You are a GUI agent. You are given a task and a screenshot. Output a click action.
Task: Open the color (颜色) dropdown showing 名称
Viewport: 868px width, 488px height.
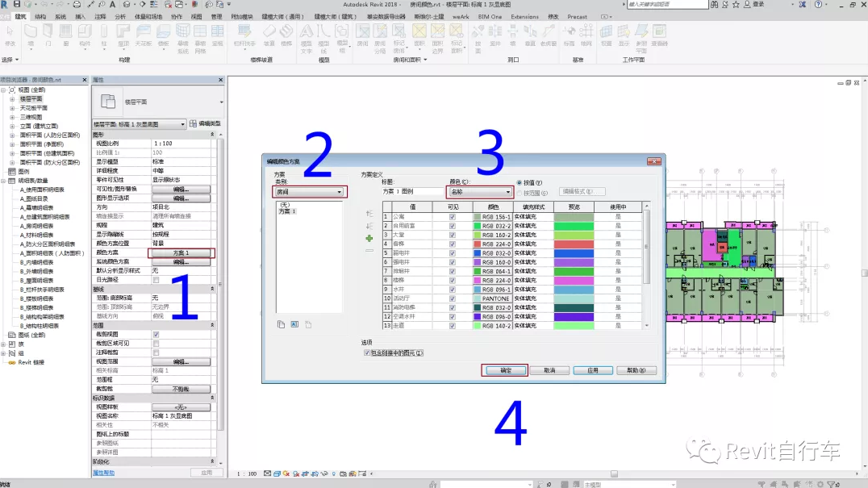point(480,192)
